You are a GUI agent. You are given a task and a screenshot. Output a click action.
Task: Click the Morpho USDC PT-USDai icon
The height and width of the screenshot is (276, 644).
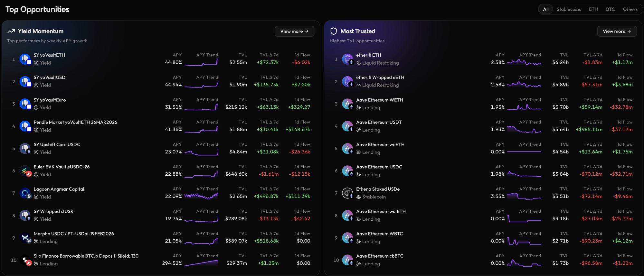coord(25,238)
